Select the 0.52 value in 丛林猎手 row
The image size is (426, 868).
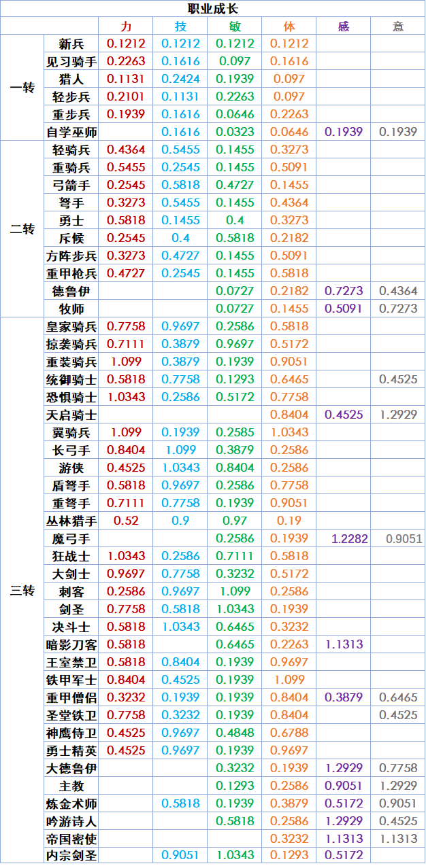[x=126, y=521]
